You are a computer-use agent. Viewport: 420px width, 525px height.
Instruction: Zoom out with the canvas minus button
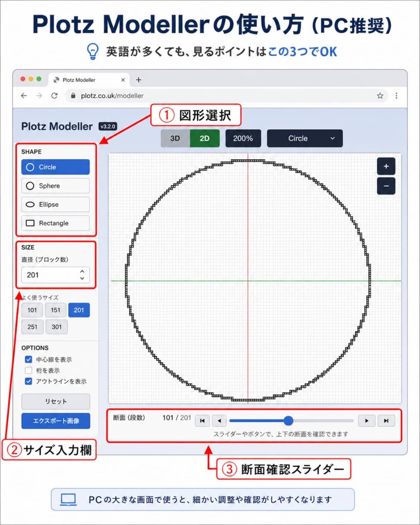386,186
